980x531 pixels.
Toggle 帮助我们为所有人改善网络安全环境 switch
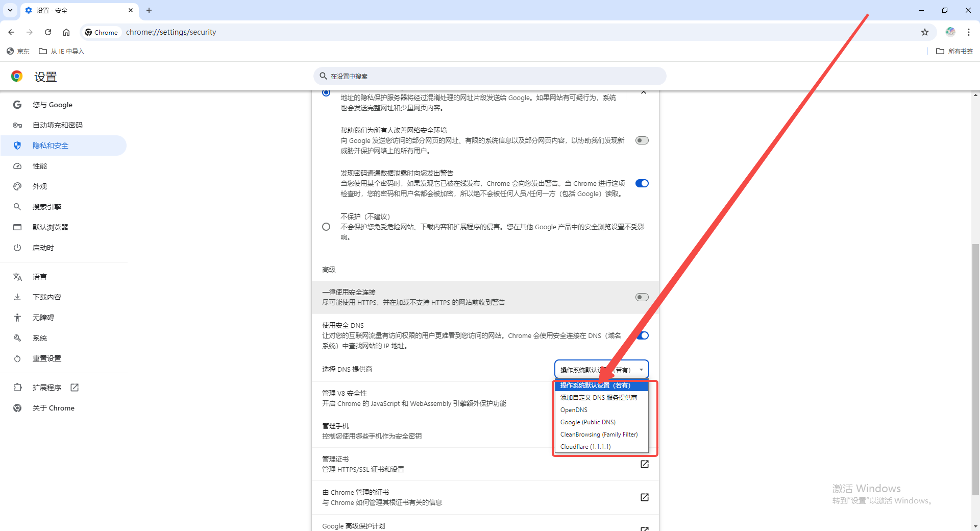coord(642,140)
